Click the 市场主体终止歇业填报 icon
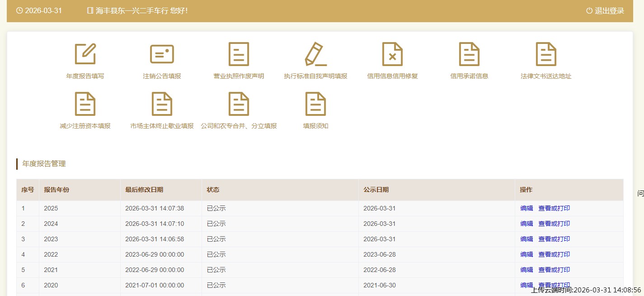Viewport: 644px width, 296px height. [x=162, y=104]
